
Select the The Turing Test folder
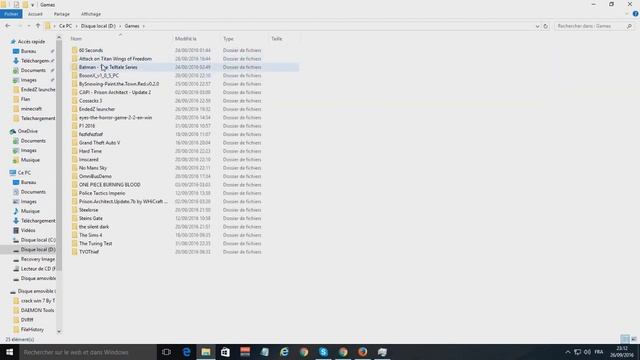point(96,243)
